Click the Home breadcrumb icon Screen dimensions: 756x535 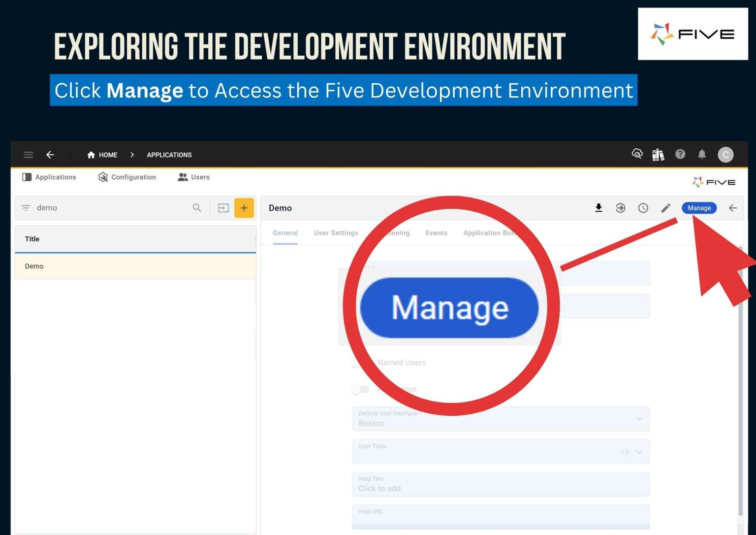pyautogui.click(x=91, y=155)
